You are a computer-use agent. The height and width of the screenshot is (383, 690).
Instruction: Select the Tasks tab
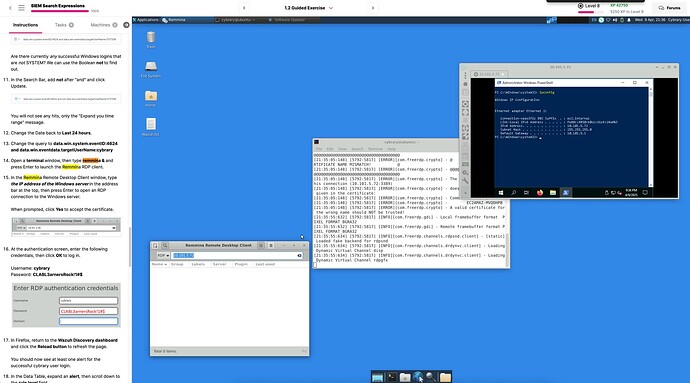[64, 25]
